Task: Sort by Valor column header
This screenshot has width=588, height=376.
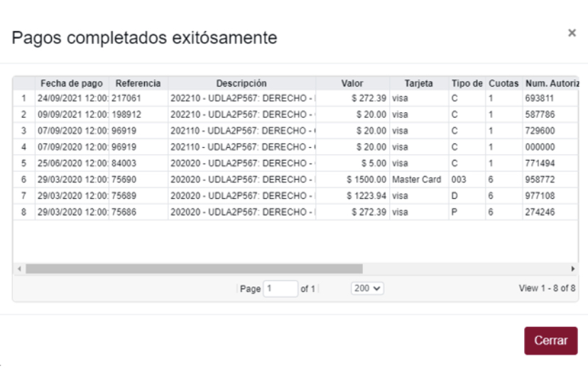Action: click(352, 83)
